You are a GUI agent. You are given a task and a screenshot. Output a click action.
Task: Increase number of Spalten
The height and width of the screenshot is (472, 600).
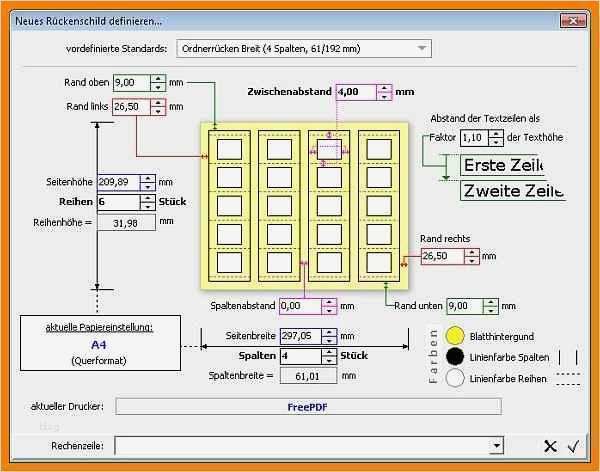tap(329, 352)
